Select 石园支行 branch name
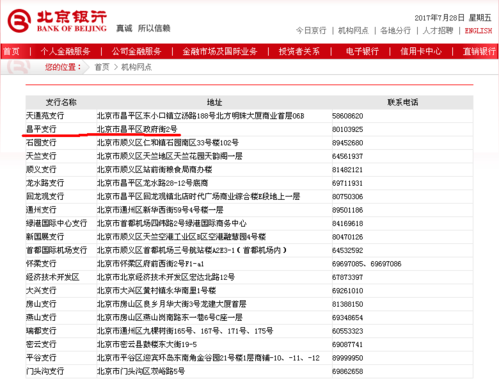 41,143
